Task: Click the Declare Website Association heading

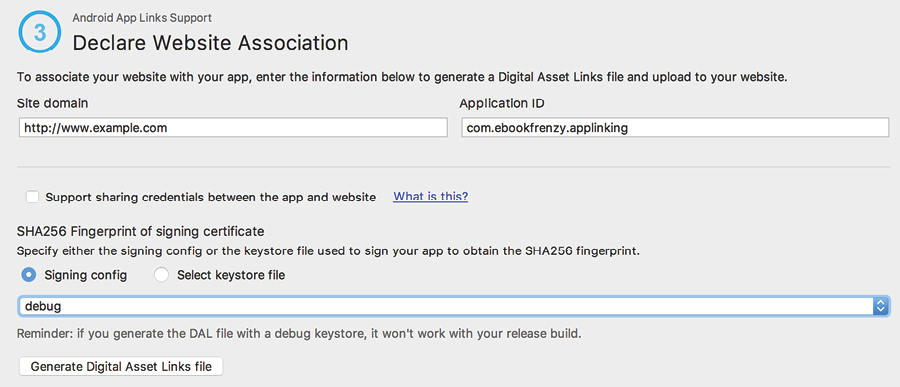Action: (x=210, y=43)
